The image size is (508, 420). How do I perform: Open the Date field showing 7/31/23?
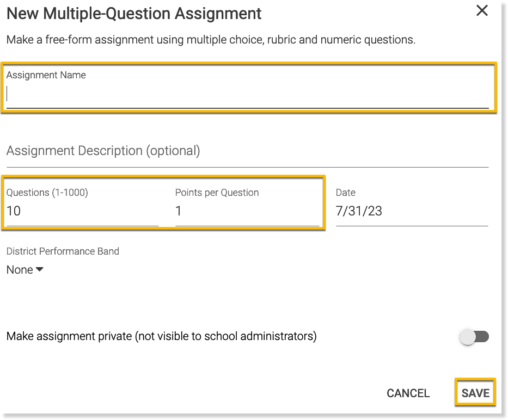[x=411, y=212]
